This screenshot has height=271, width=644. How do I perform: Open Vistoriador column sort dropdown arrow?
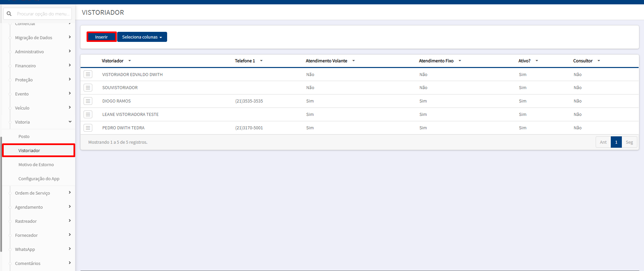(x=130, y=61)
